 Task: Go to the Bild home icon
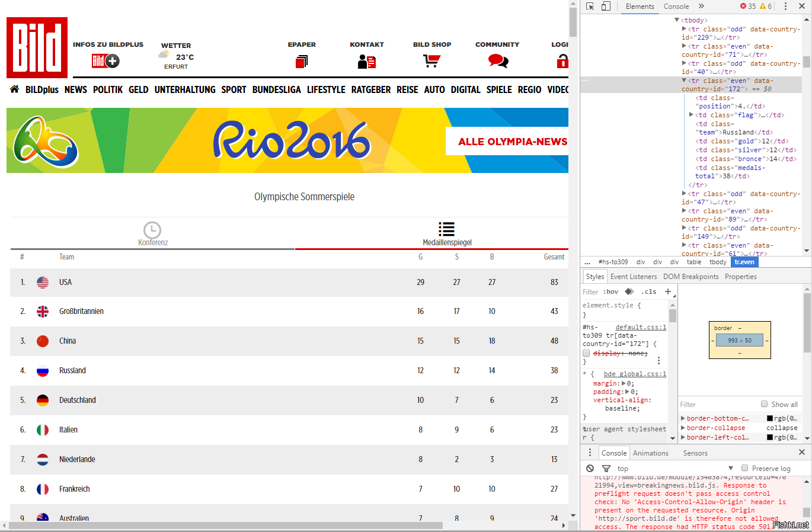point(15,89)
